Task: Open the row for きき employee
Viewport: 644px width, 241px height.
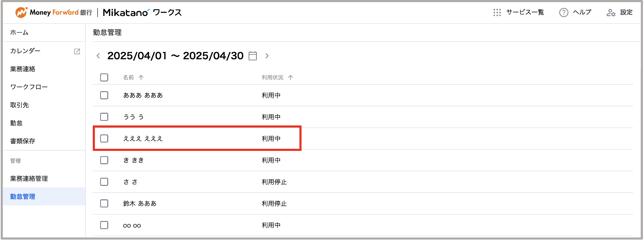Action: 363,160
